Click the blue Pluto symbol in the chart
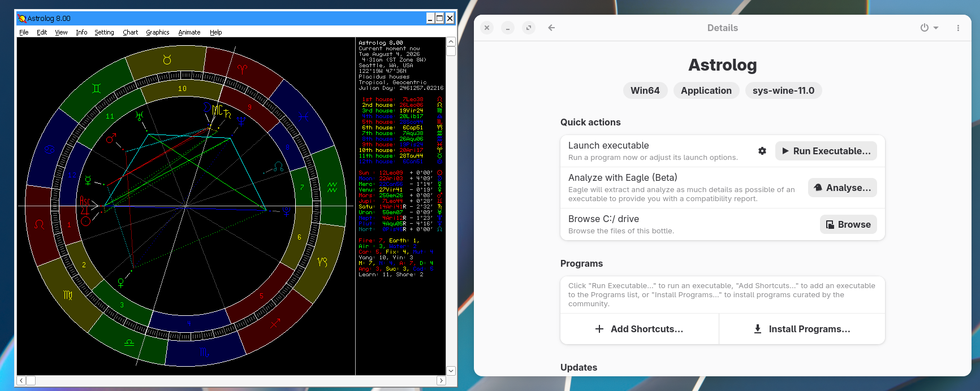This screenshot has height=391, width=980. pyautogui.click(x=287, y=212)
